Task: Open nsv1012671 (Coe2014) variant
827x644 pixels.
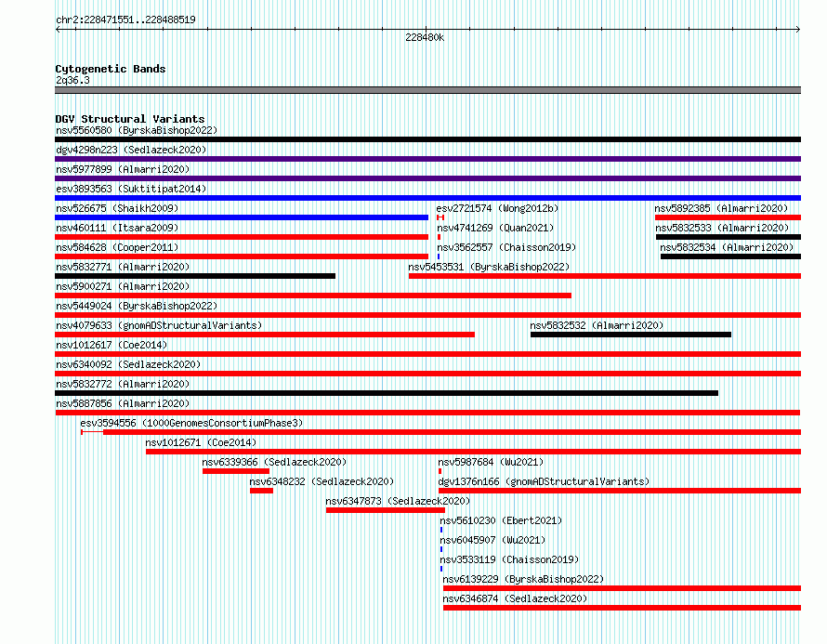Action: pos(201,442)
